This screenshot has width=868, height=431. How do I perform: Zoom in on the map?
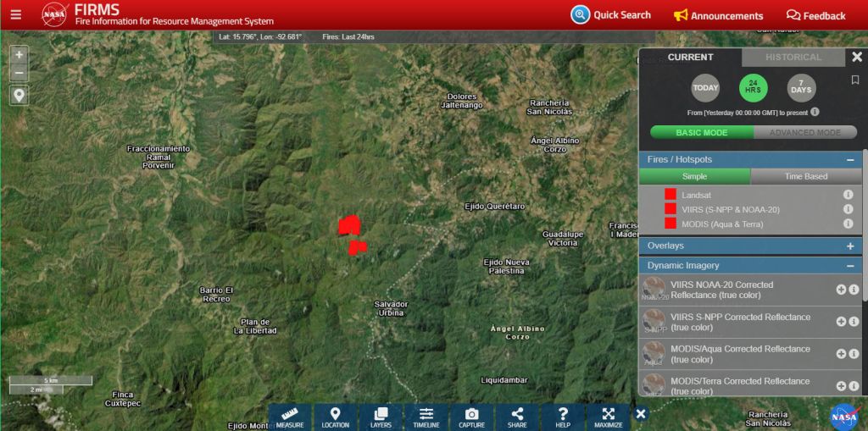[19, 54]
